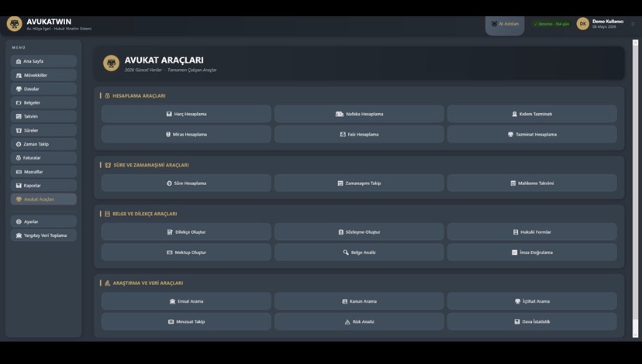The image size is (642, 364).
Task: Open the Risk Analiz tool
Action: coord(359,321)
